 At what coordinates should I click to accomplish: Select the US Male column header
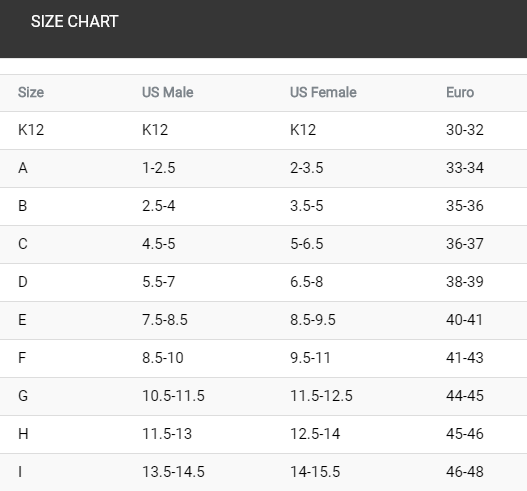click(168, 92)
